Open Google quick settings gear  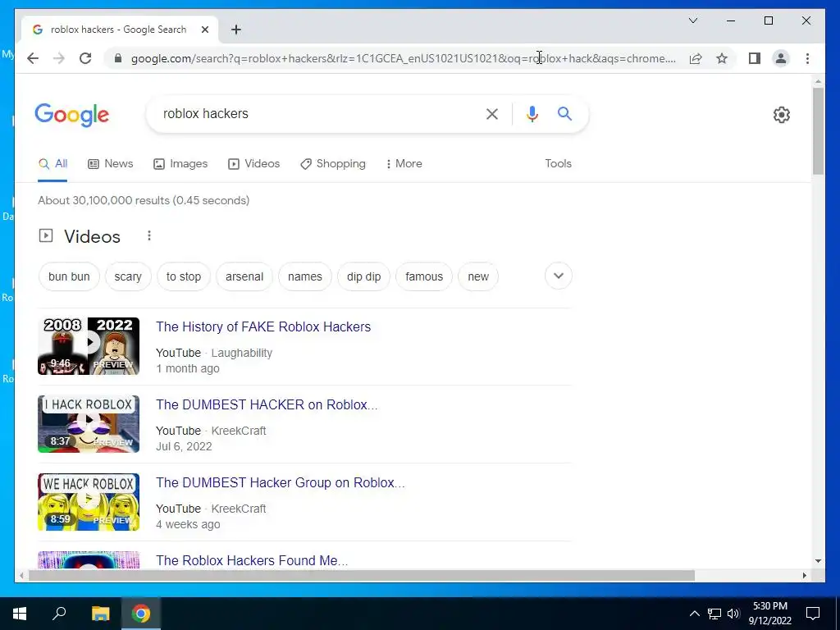tap(781, 115)
